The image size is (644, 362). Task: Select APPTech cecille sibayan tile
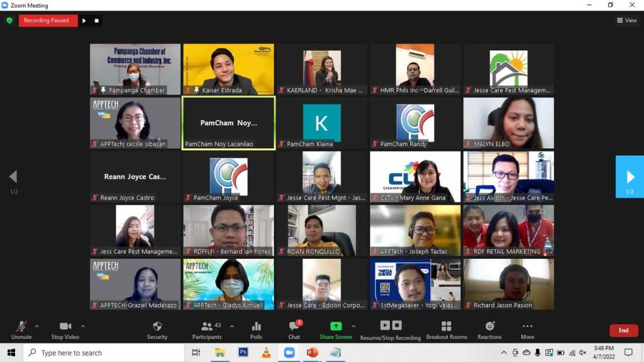(135, 123)
